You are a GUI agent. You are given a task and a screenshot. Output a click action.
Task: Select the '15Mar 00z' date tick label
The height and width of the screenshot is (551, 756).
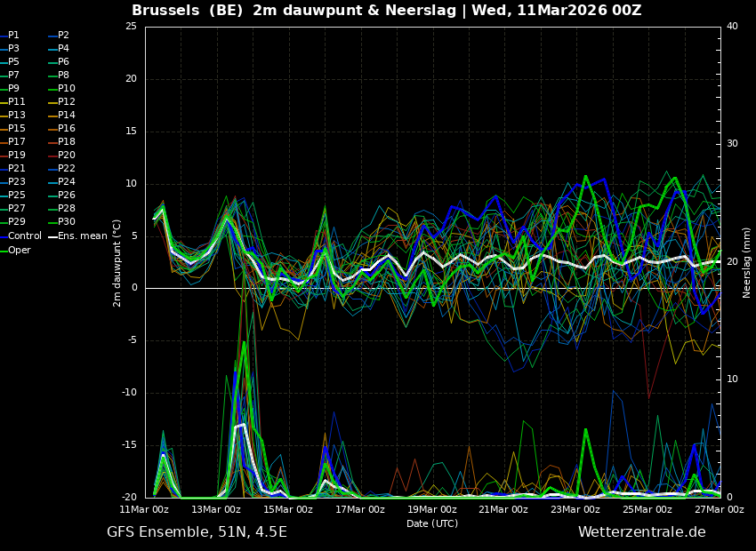288,509
